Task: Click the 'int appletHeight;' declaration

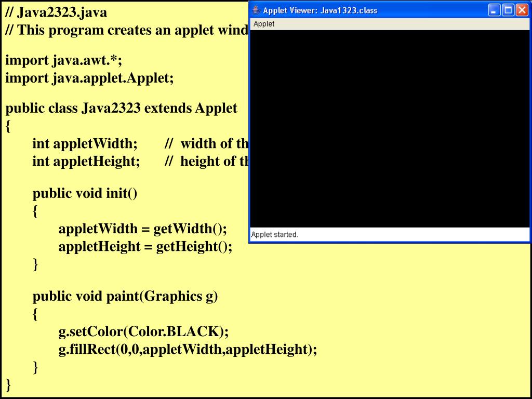Action: [86, 161]
